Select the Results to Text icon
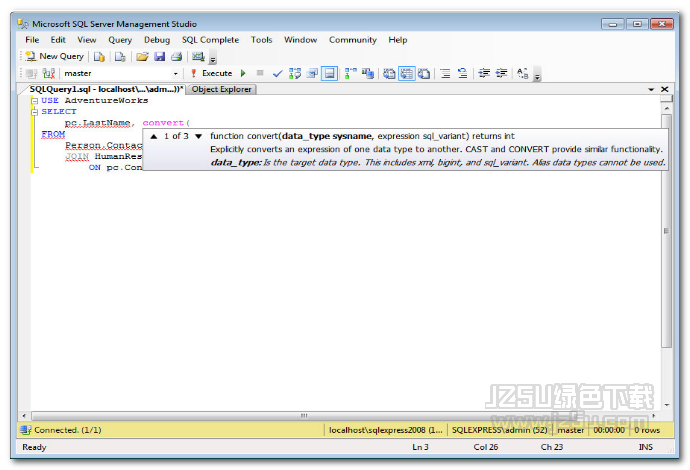Viewport: 690px width, 470px height. coord(389,73)
